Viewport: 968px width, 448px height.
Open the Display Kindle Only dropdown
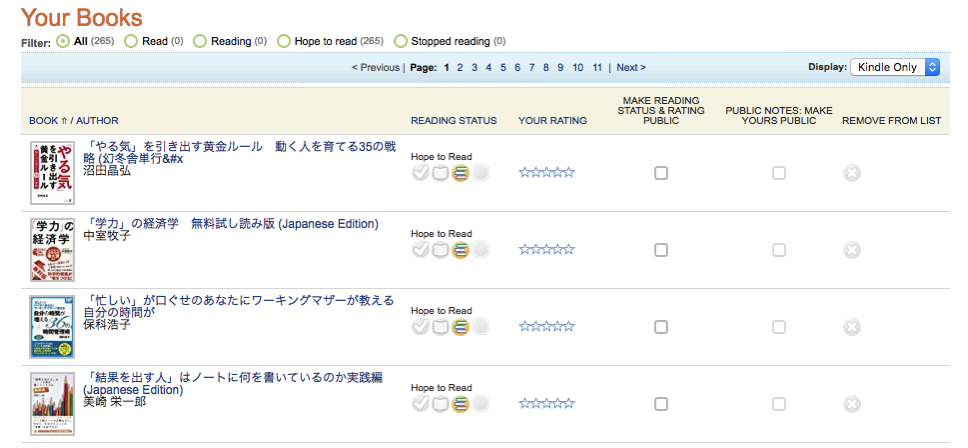(895, 67)
